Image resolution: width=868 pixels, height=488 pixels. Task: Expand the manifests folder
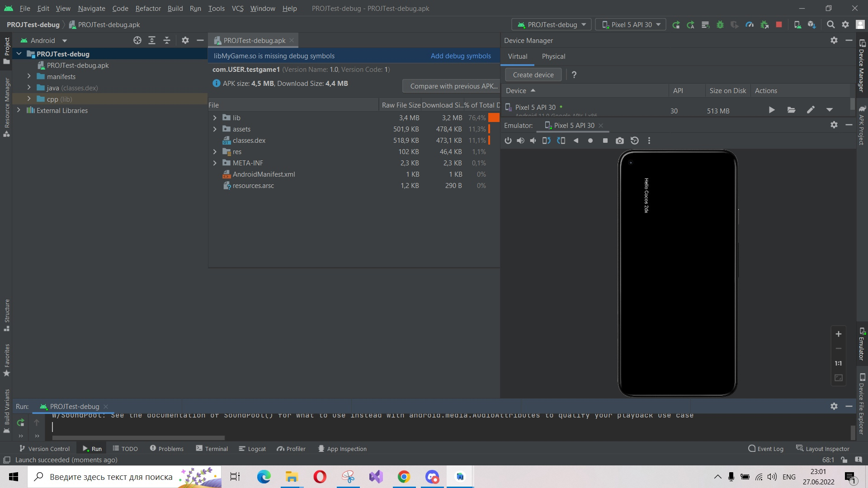click(x=29, y=76)
